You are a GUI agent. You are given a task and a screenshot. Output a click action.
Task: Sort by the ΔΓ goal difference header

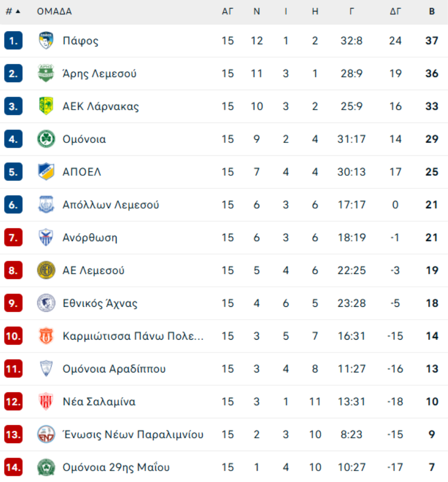click(395, 11)
